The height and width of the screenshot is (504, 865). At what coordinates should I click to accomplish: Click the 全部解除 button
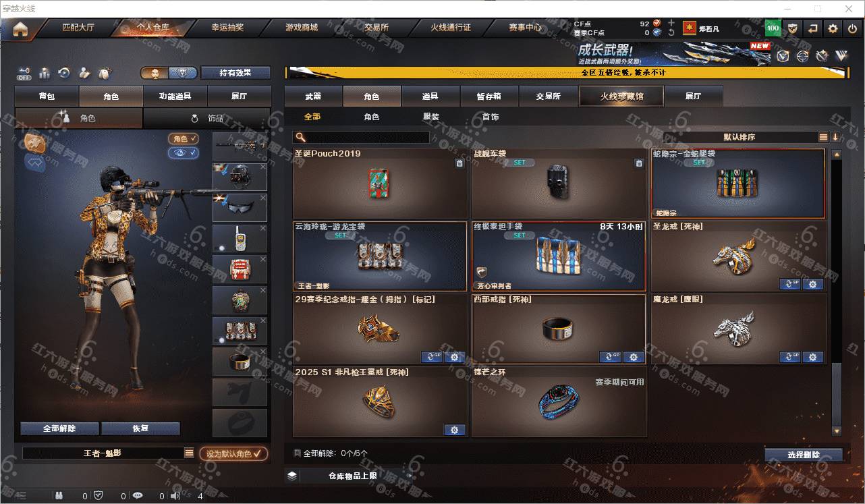(x=59, y=428)
